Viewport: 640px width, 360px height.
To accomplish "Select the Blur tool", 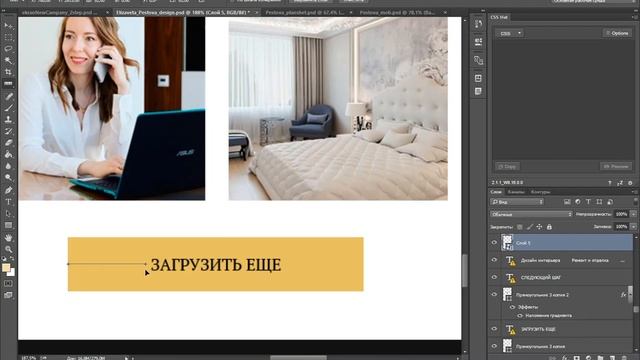I will (8, 166).
